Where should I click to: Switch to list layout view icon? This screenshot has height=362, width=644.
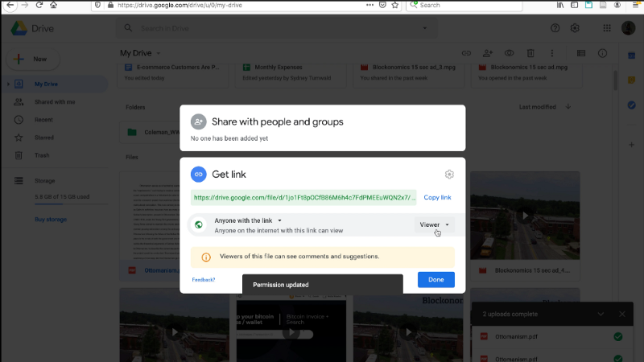[580, 53]
